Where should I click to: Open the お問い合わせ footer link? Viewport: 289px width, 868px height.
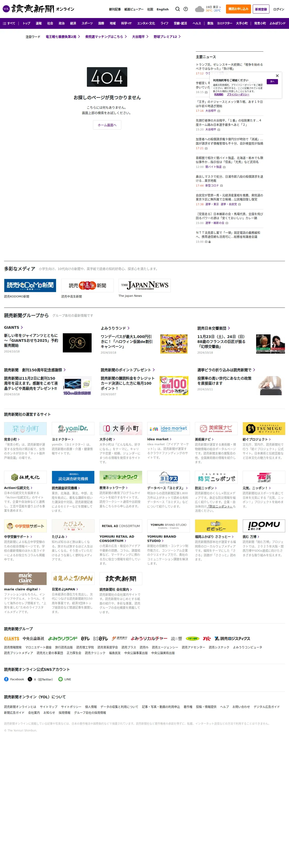pos(241,707)
